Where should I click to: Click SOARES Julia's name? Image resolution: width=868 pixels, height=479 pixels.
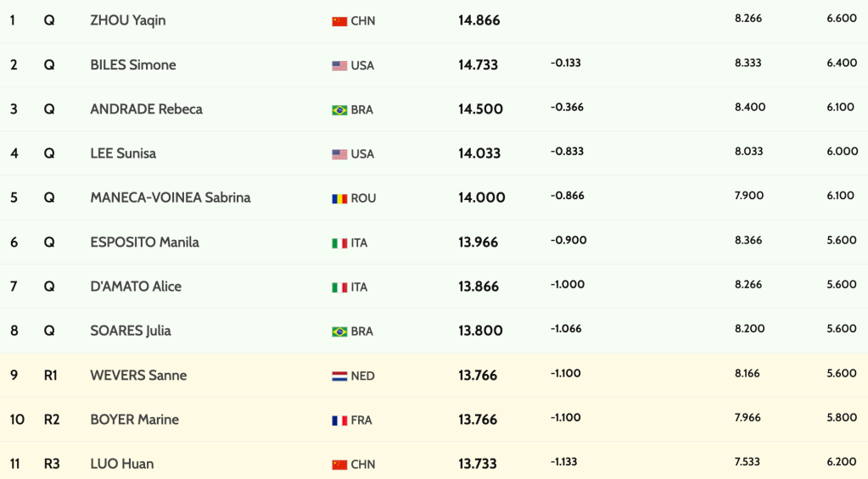coord(131,331)
